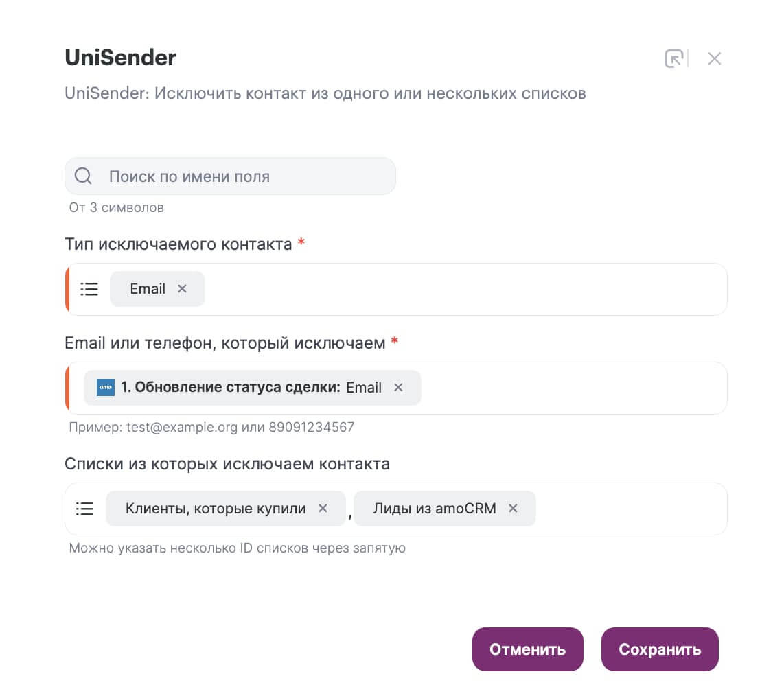Remove the Лиды из amoCRM list chip
Screen dimensions: 784x696
513,509
